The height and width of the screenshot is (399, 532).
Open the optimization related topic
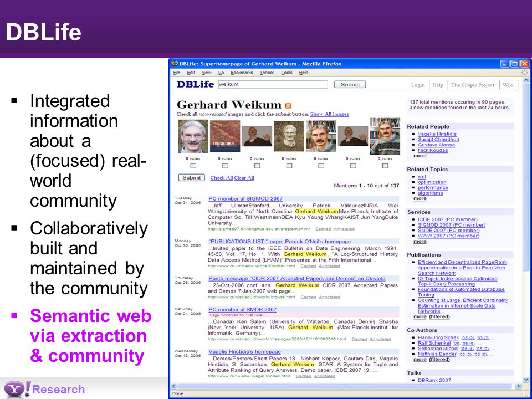coord(432,182)
